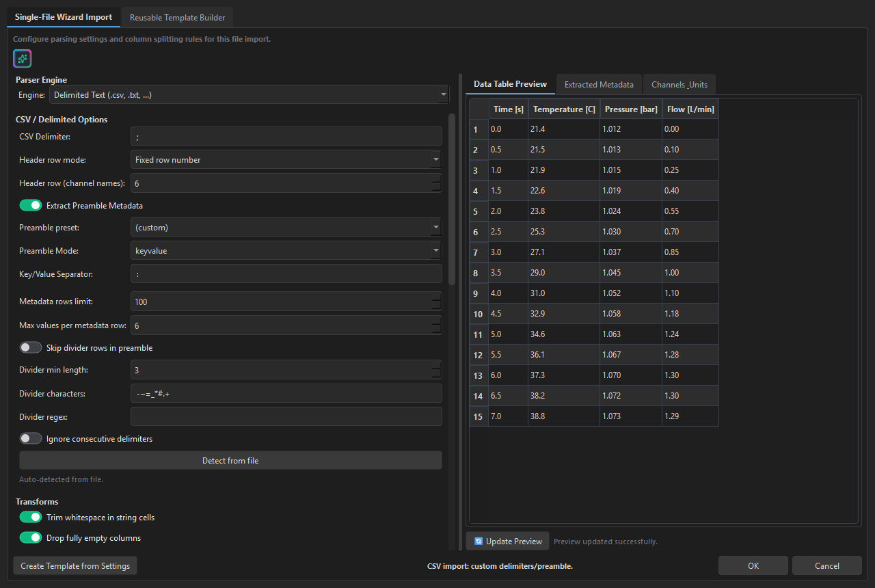Click temperature cell 34.6
This screenshot has width=875, height=588.
[x=564, y=334]
